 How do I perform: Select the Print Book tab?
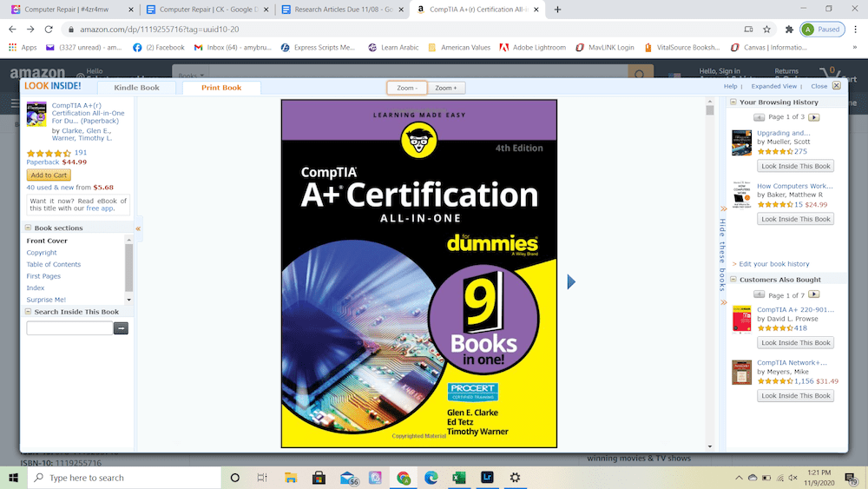221,88
